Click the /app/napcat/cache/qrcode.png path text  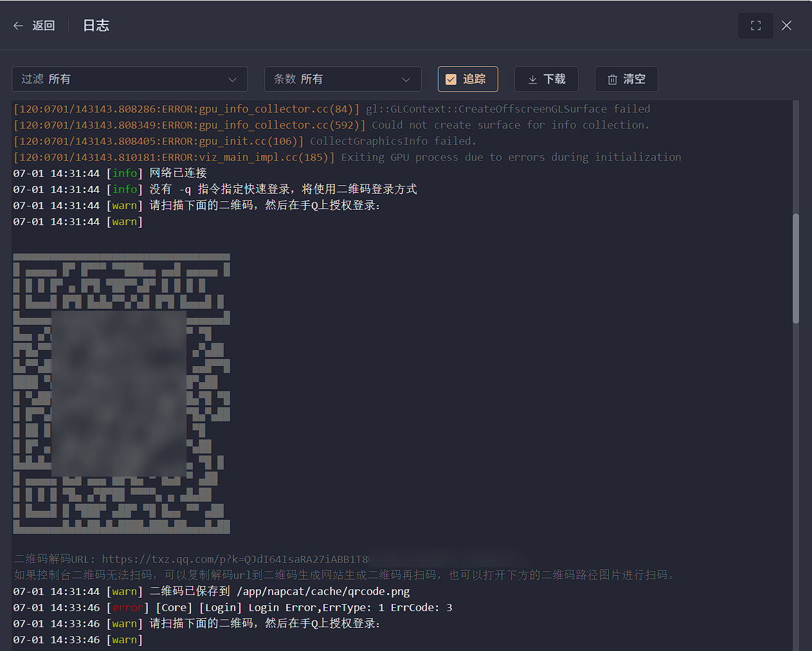tap(323, 591)
